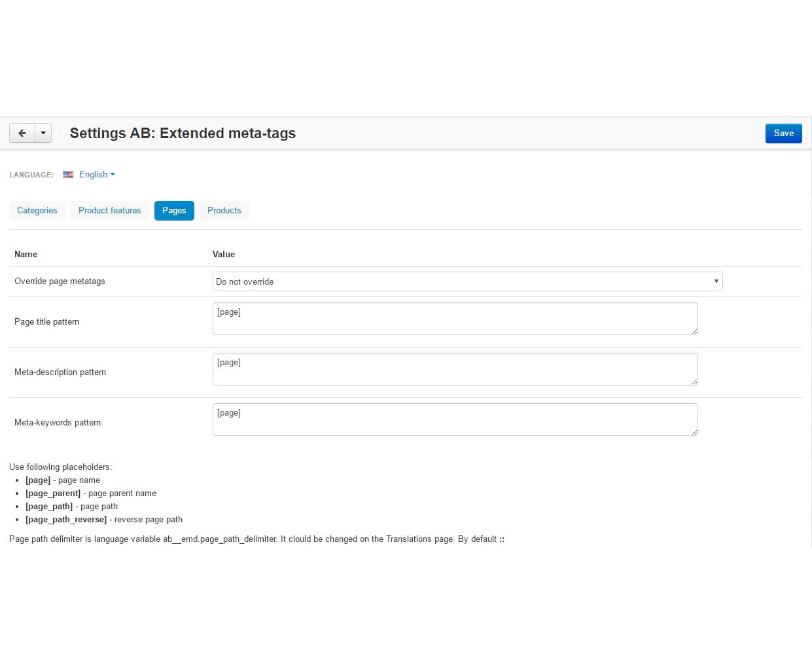Image resolution: width=812 pixels, height=665 pixels.
Task: Click the Page title pattern label
Action: click(x=46, y=322)
